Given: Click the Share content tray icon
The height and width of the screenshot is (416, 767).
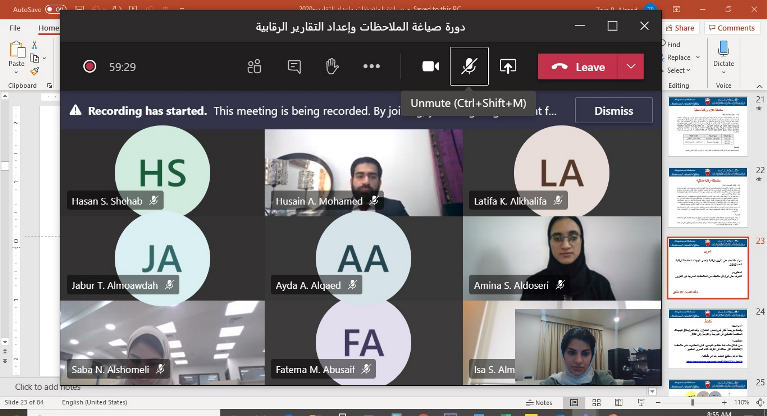Looking at the screenshot, I should [508, 67].
